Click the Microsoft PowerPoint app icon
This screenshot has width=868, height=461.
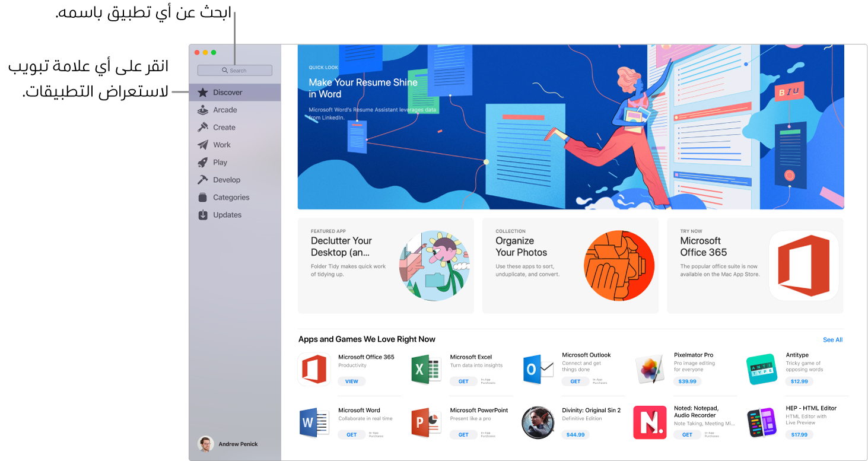(425, 422)
